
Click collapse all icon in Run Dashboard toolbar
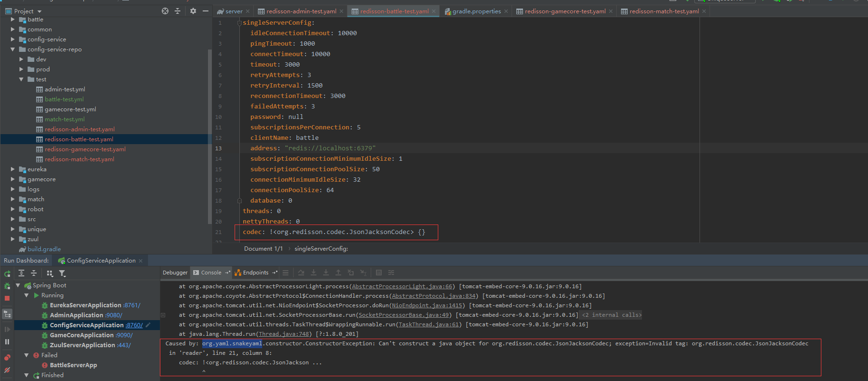(x=34, y=273)
